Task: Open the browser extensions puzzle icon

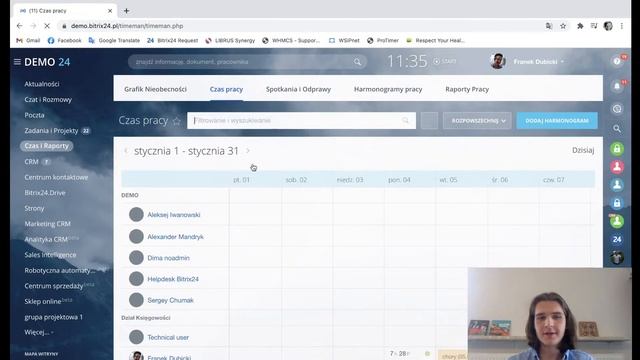Action: [580, 26]
